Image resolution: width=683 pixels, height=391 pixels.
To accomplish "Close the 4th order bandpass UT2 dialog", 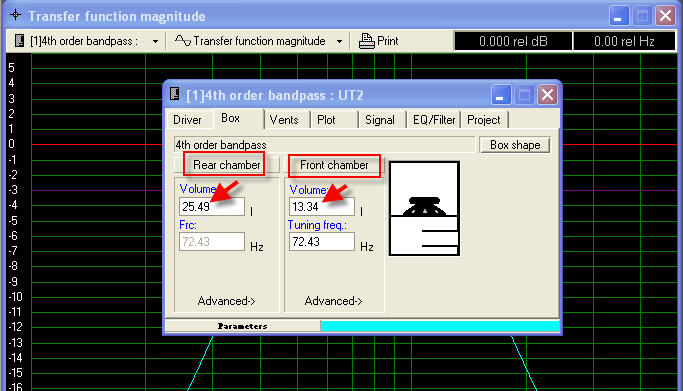I will pos(548,95).
